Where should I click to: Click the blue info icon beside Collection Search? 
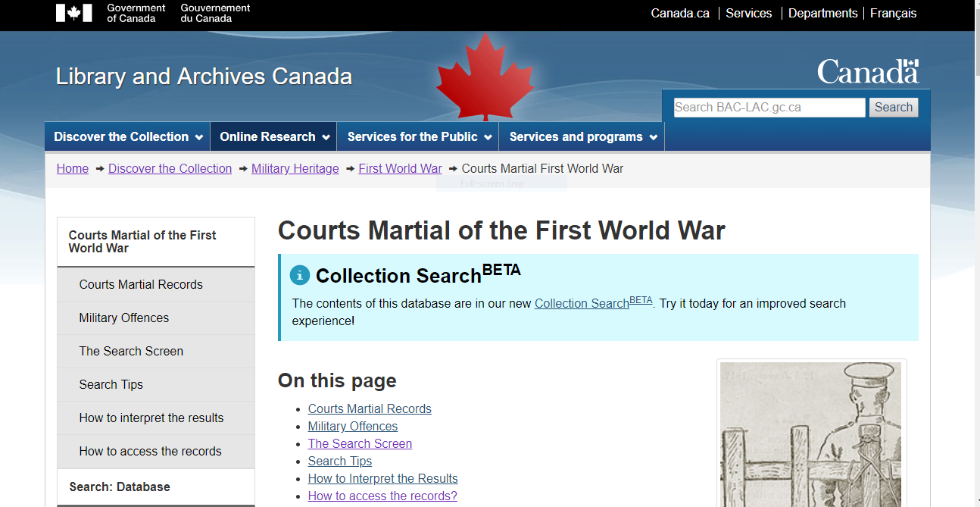click(299, 275)
